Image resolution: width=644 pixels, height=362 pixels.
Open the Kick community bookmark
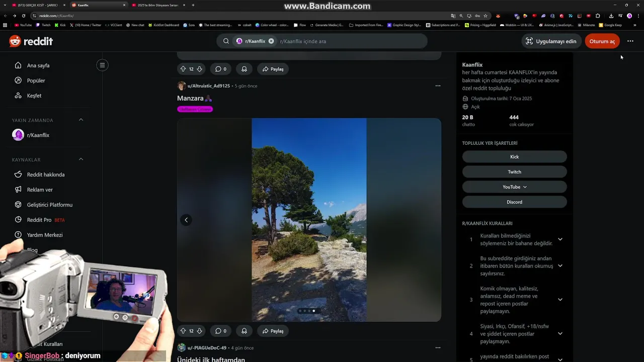(x=514, y=157)
